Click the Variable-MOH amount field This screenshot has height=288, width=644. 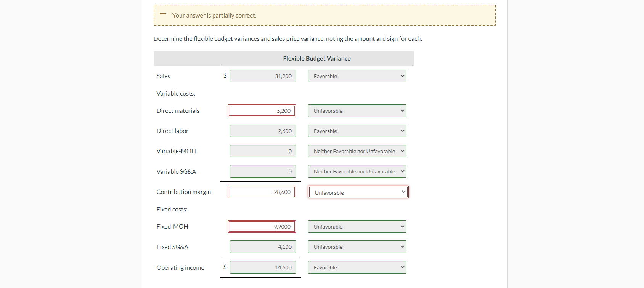(x=263, y=151)
